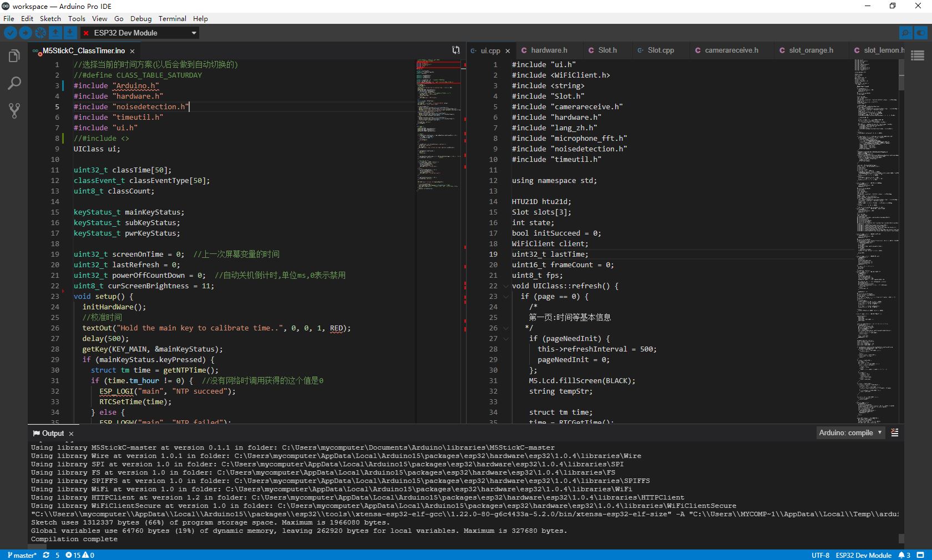Clear the Output panel

pyautogui.click(x=895, y=432)
